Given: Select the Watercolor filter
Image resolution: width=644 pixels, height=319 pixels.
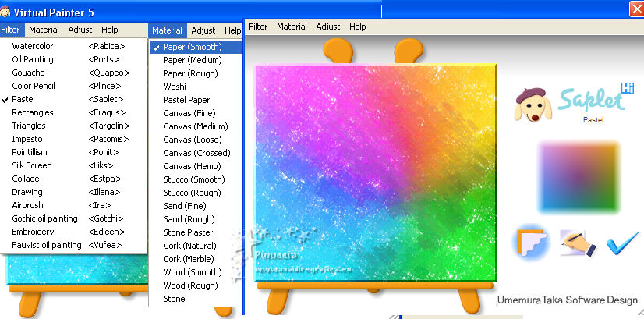Looking at the screenshot, I should 73,46.
